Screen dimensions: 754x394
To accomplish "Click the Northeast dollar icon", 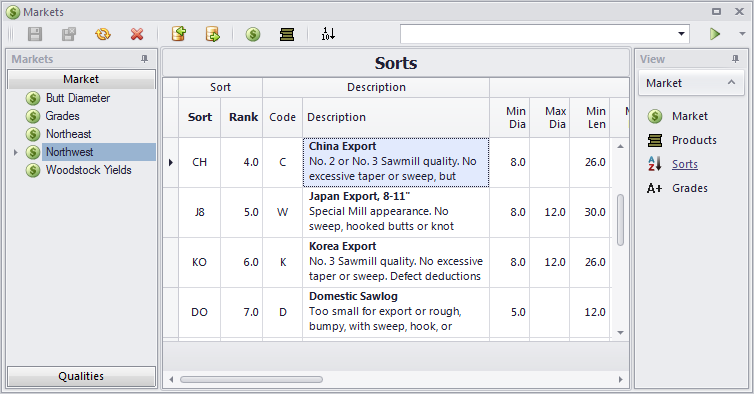I will click(33, 134).
